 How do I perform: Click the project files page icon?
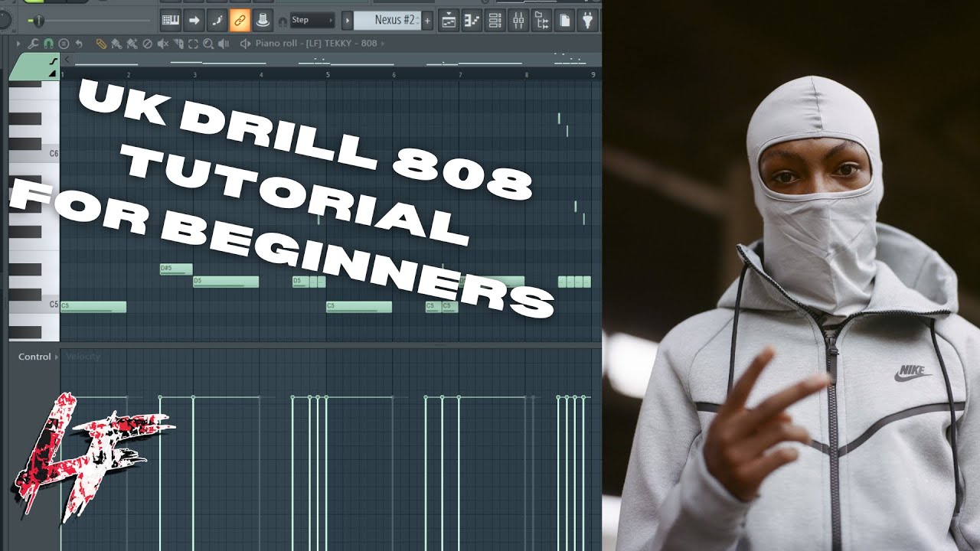(564, 21)
